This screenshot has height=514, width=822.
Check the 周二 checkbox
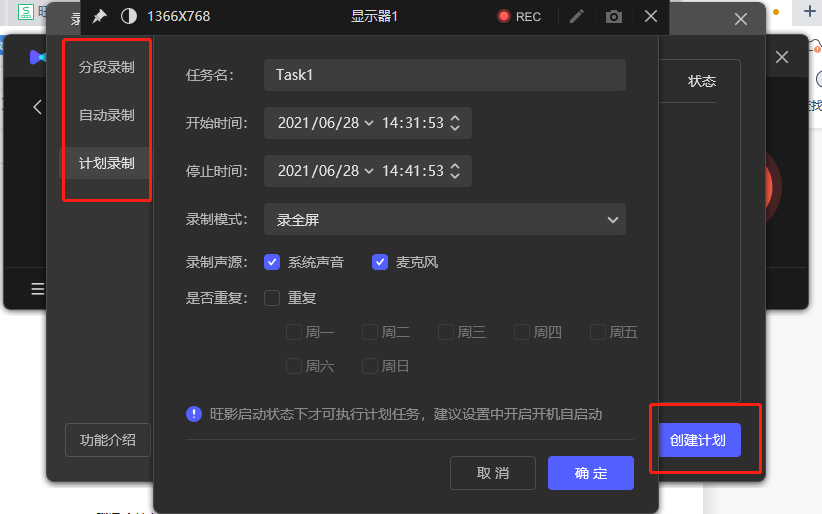tap(370, 332)
